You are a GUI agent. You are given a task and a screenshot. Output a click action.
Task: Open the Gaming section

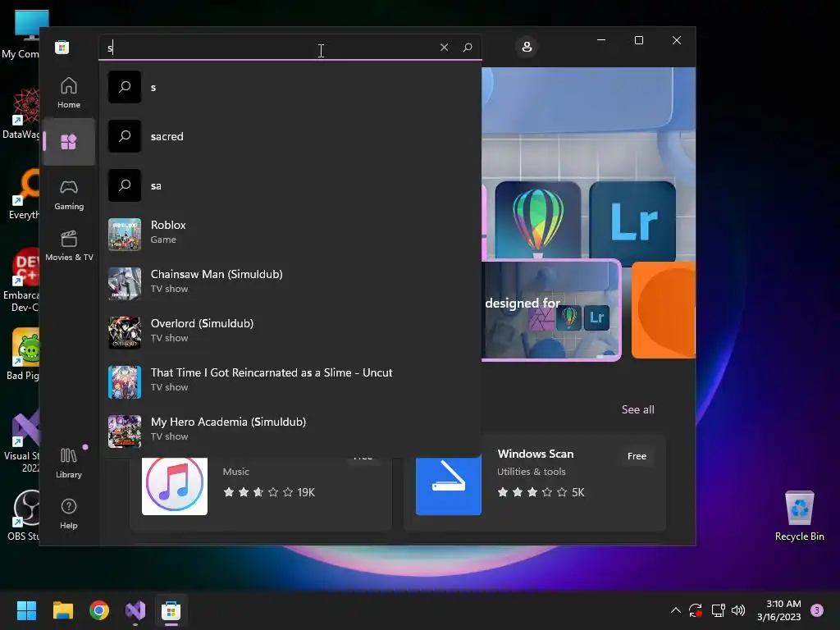pyautogui.click(x=69, y=194)
